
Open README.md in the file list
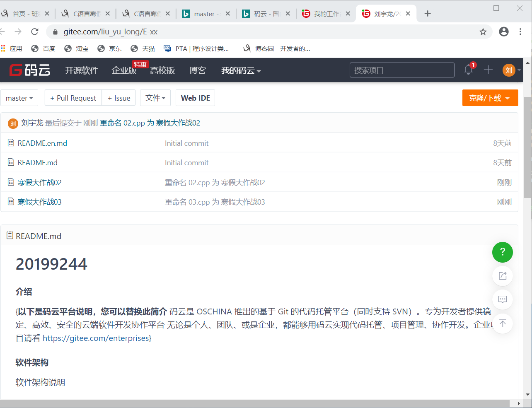[38, 162]
